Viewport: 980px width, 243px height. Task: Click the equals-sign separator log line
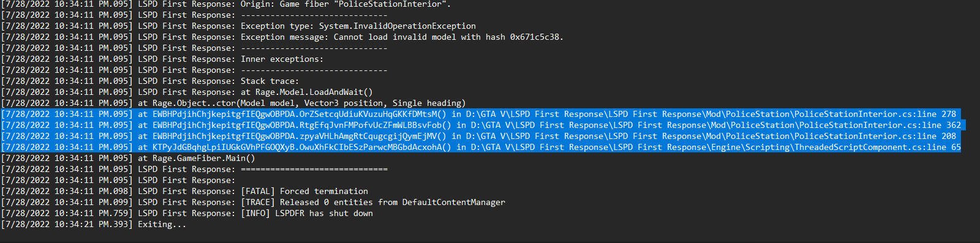[194, 170]
